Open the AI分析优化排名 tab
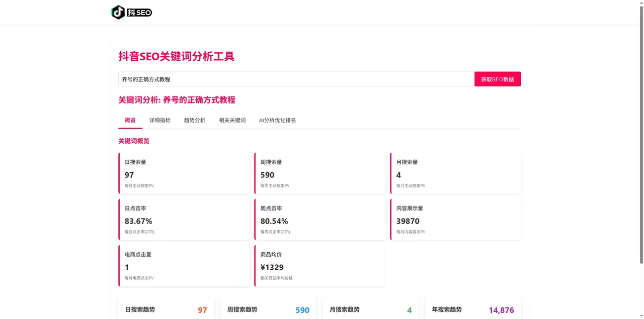 point(278,121)
